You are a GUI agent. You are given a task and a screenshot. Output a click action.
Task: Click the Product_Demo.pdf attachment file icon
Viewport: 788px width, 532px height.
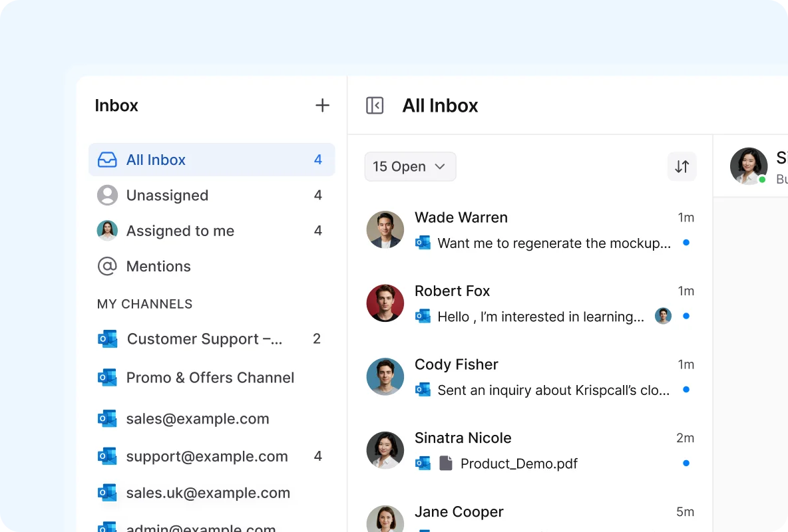[x=446, y=464]
